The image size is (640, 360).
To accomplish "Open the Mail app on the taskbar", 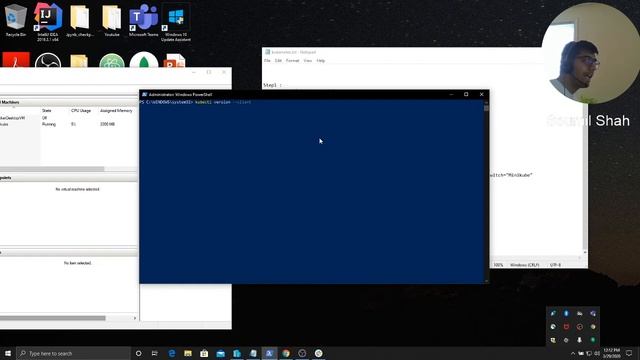I will pyautogui.click(x=220, y=353).
